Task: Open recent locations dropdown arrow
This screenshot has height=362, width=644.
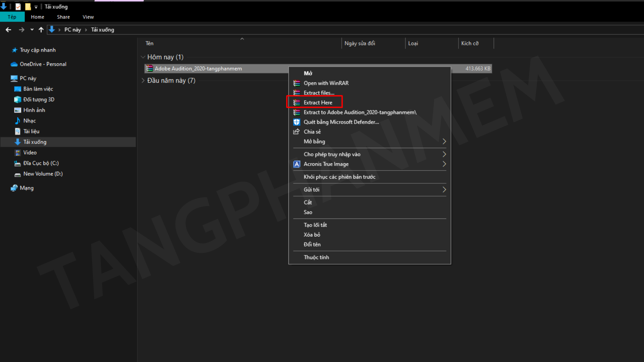Action: coord(32,30)
